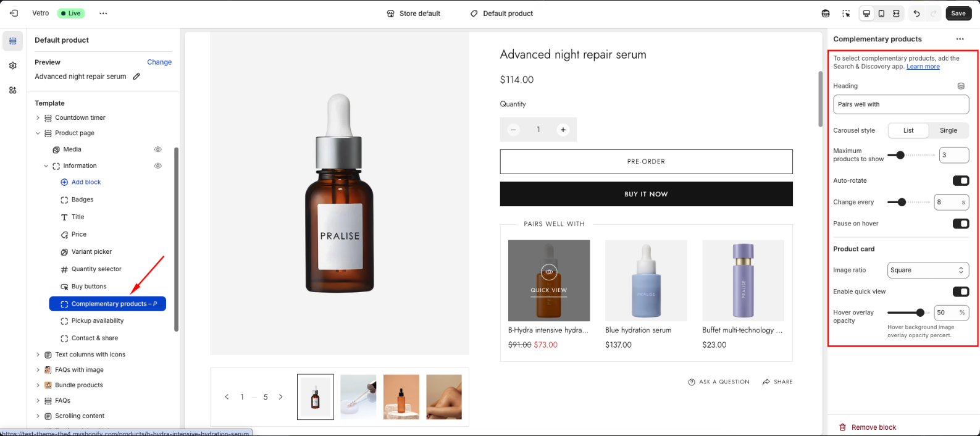This screenshot has width=980, height=436.
Task: Select the Pickup availability block
Action: 98,321
